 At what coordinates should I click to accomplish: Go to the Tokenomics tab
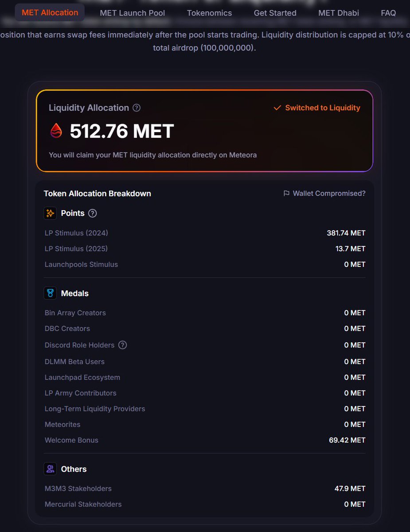[209, 13]
